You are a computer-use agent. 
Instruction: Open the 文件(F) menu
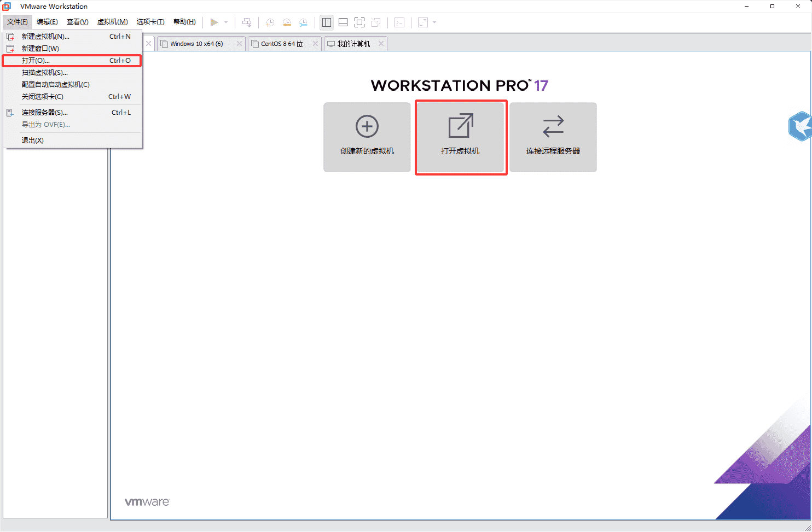18,22
